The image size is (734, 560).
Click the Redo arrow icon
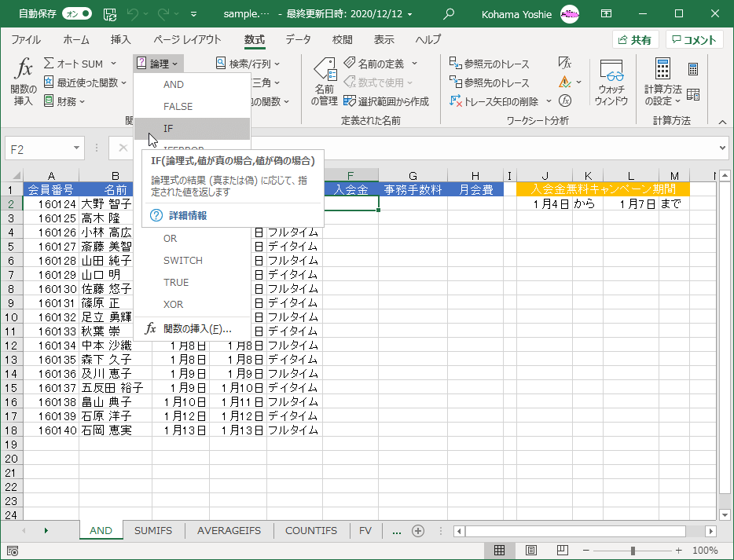[x=163, y=14]
